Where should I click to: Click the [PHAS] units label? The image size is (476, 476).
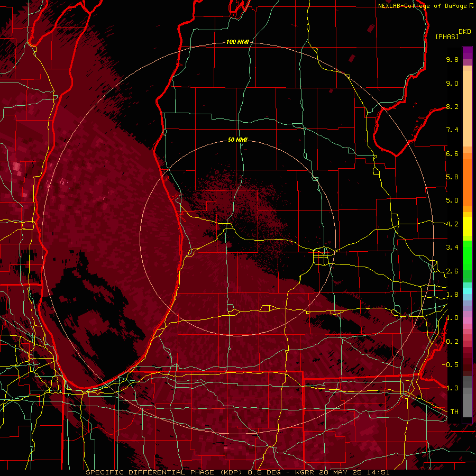tap(447, 36)
